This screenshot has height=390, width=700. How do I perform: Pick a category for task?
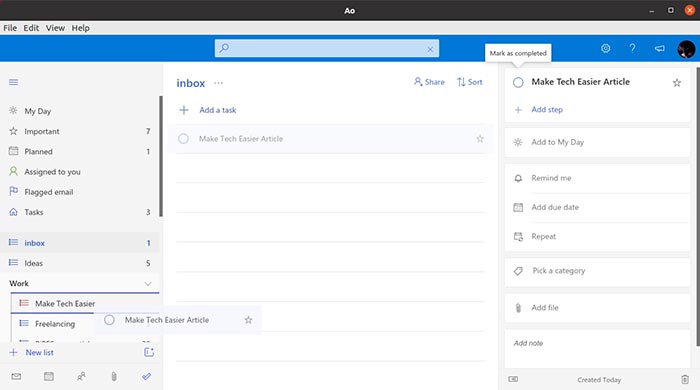597,271
